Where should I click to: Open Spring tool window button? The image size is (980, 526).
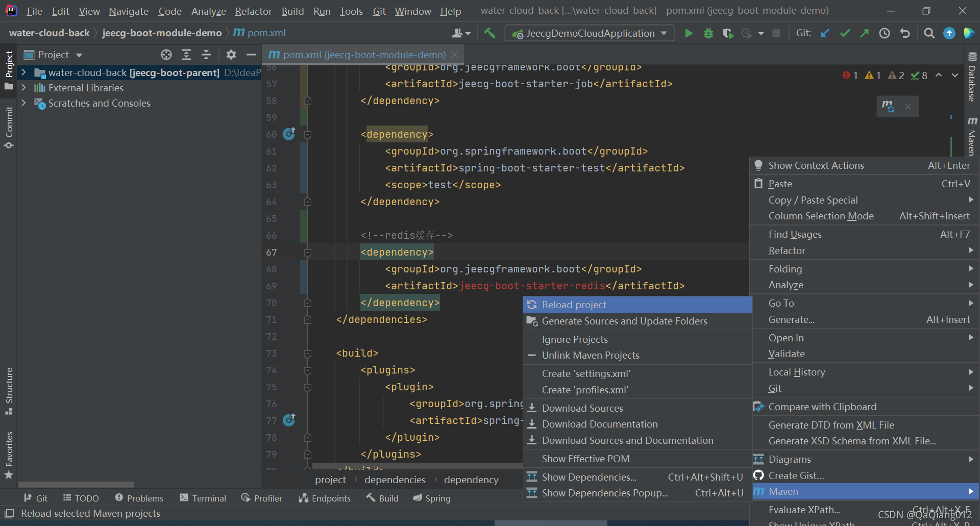[x=432, y=498]
